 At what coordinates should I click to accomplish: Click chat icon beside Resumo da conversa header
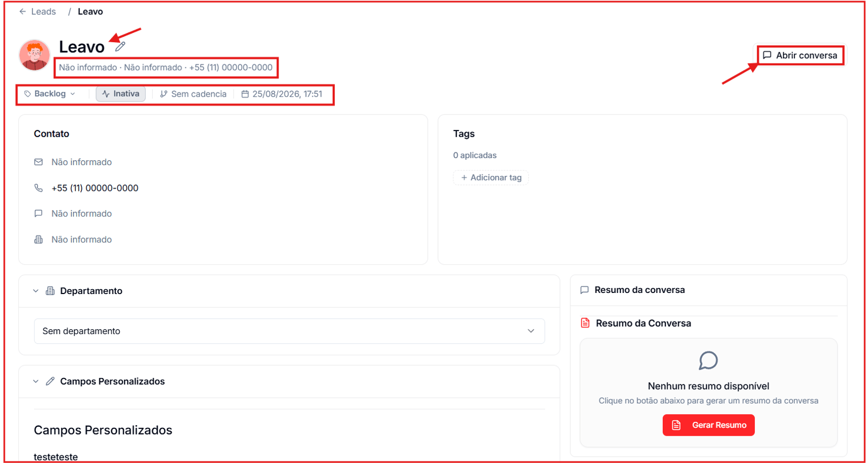(585, 290)
